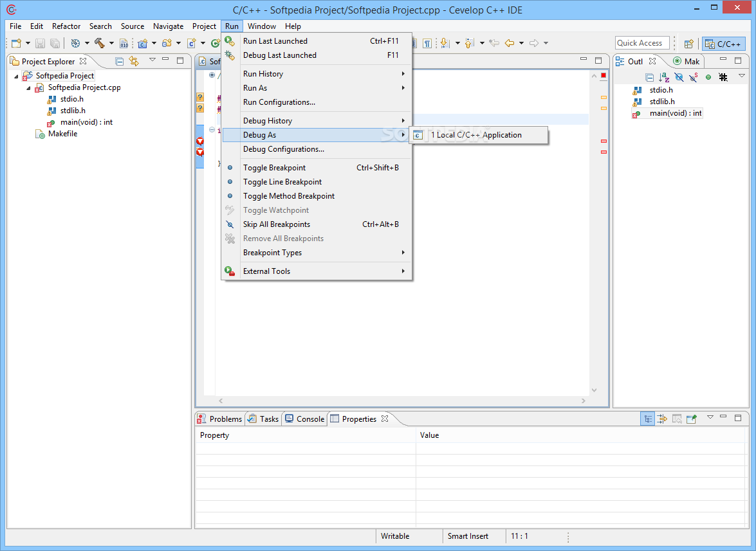Open the Window menu in menu bar
Image resolution: width=756 pixels, height=551 pixels.
262,26
